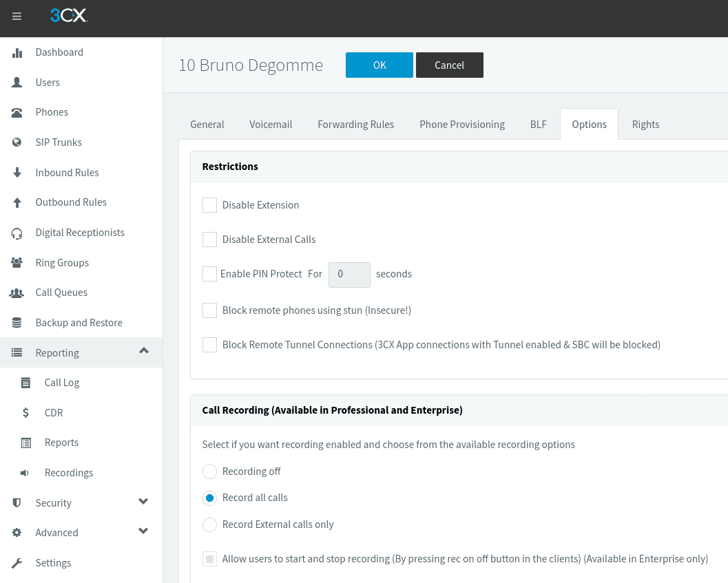Screen dimensions: 728x583
Task: Open Dashboard via bar chart icon
Action: tap(17, 52)
